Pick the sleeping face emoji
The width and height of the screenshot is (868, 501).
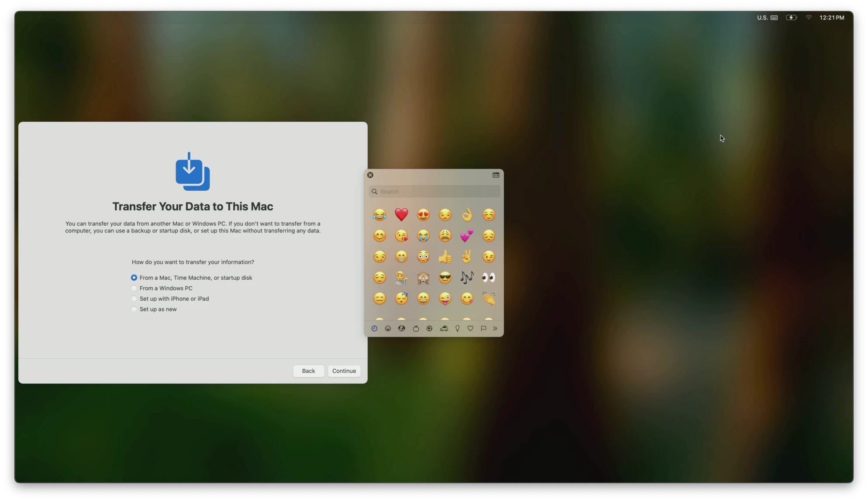(x=401, y=299)
